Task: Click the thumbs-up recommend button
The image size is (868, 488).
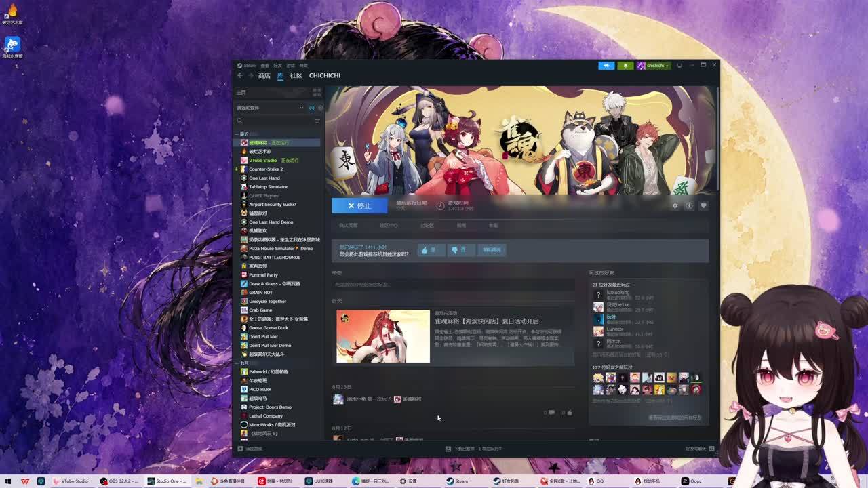Action: pos(431,250)
